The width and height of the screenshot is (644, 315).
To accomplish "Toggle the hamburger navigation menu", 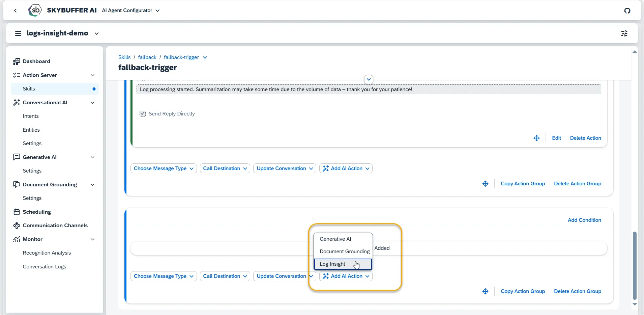I will (x=18, y=33).
